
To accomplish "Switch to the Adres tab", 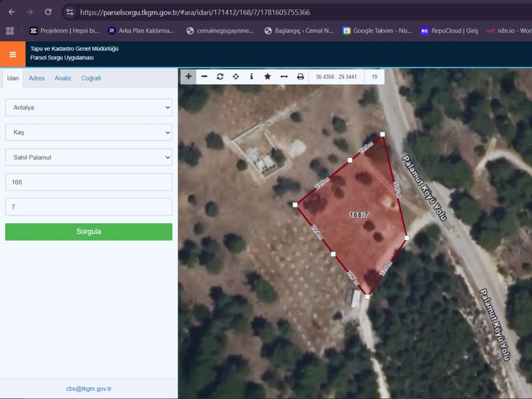I will tap(37, 78).
